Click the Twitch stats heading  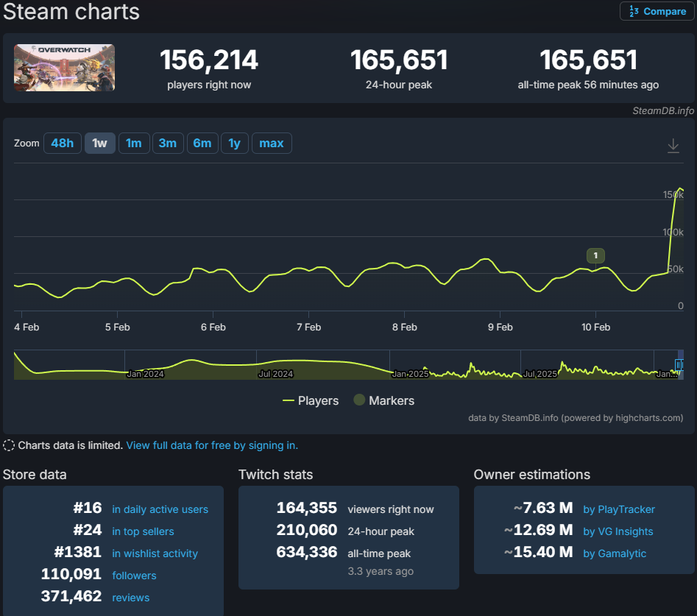[x=275, y=475]
